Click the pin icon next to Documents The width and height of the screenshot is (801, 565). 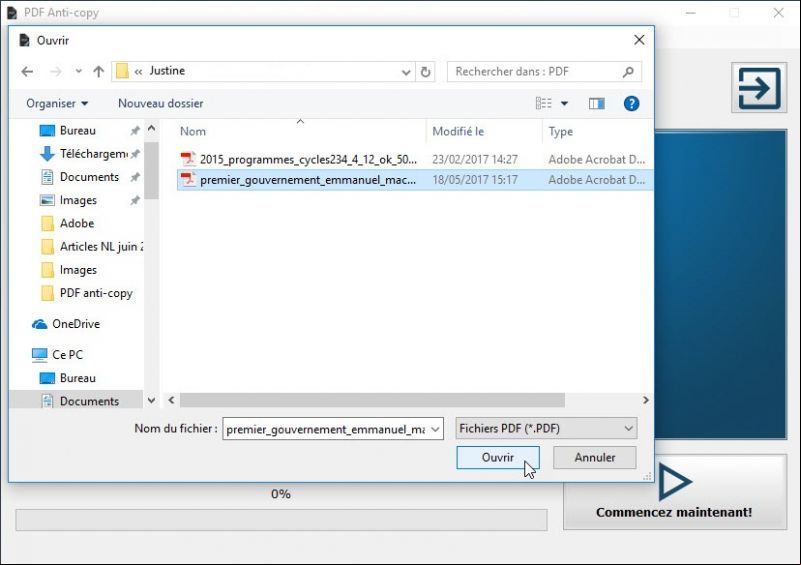pyautogui.click(x=135, y=177)
